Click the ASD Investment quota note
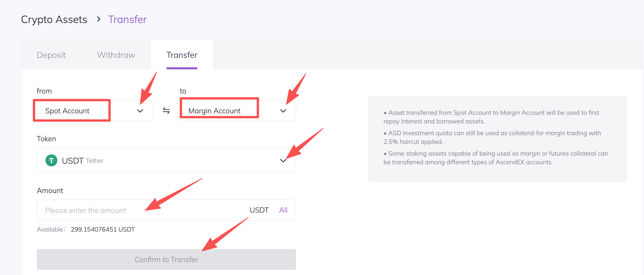Viewport: 644px width, 275px height. tap(492, 137)
